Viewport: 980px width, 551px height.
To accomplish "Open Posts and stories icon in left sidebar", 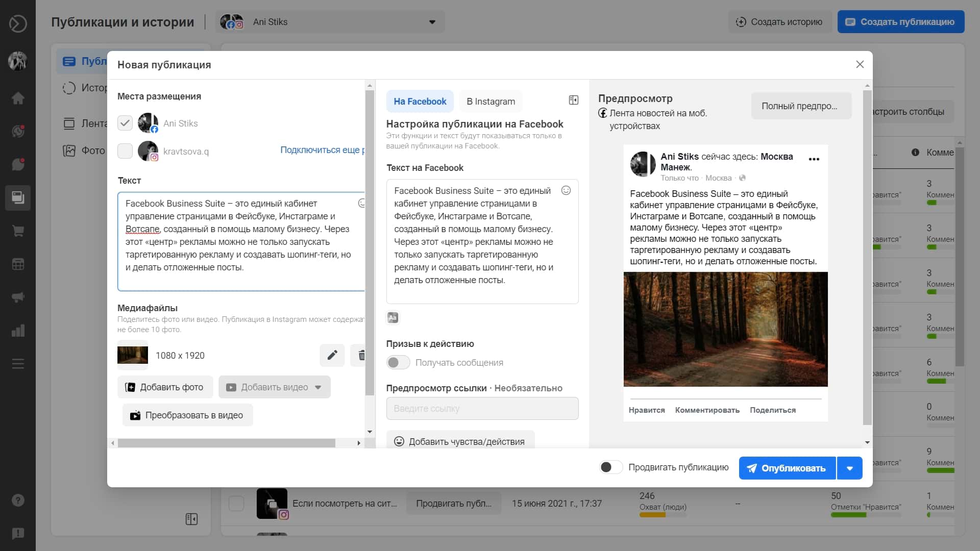I will (18, 198).
